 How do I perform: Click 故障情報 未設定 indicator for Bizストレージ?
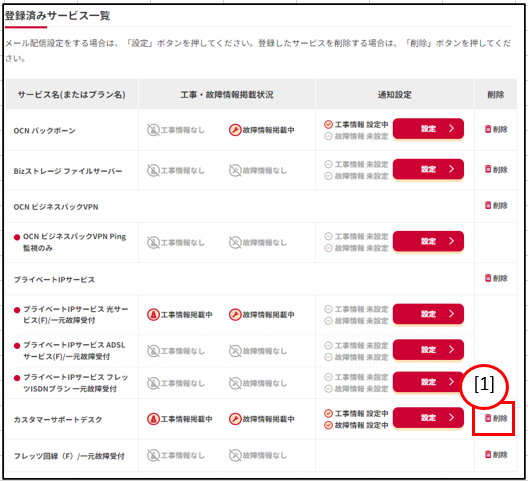pyautogui.click(x=356, y=176)
